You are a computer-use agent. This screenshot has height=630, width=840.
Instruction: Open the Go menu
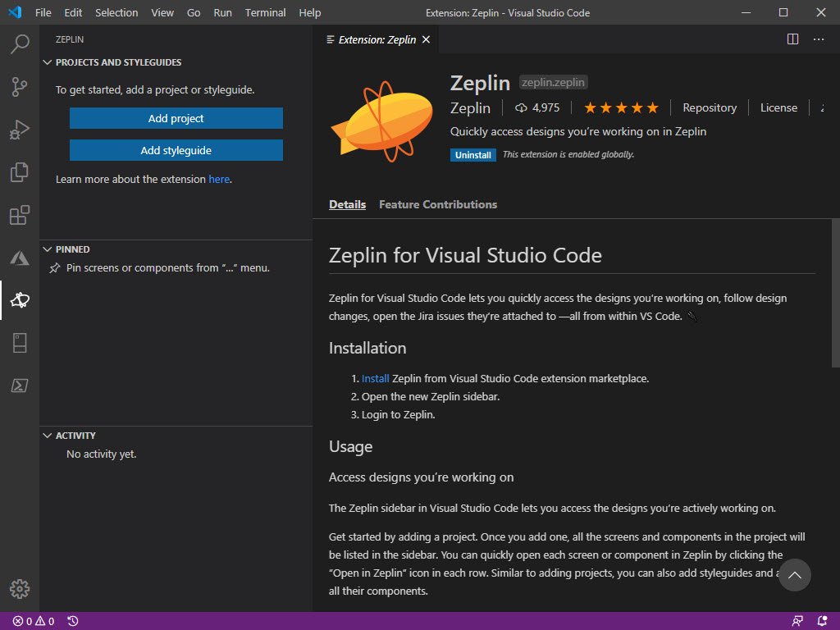click(x=194, y=12)
